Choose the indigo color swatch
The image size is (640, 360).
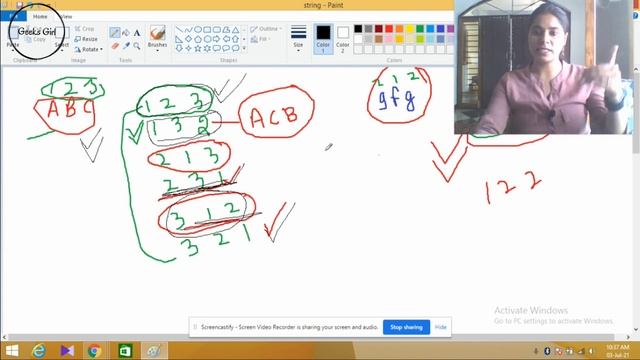point(440,28)
